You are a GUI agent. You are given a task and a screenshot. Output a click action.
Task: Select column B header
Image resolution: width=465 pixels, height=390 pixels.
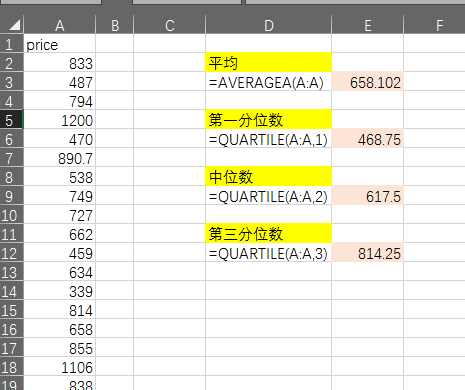coord(115,24)
